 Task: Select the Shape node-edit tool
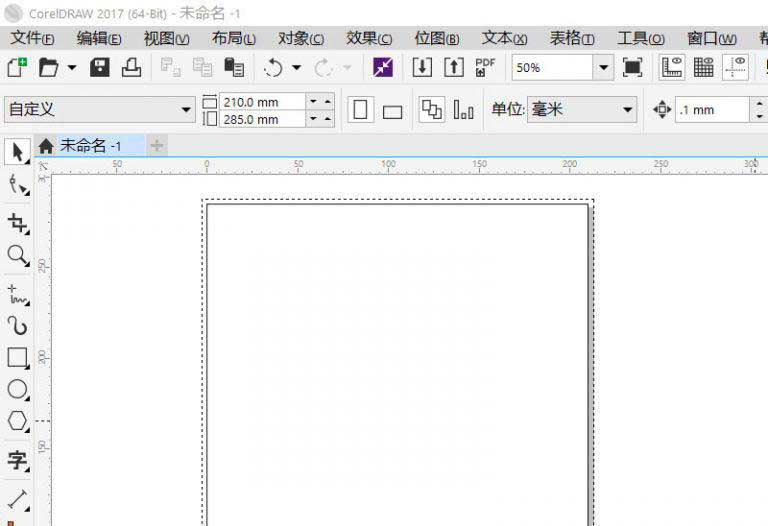click(x=18, y=185)
